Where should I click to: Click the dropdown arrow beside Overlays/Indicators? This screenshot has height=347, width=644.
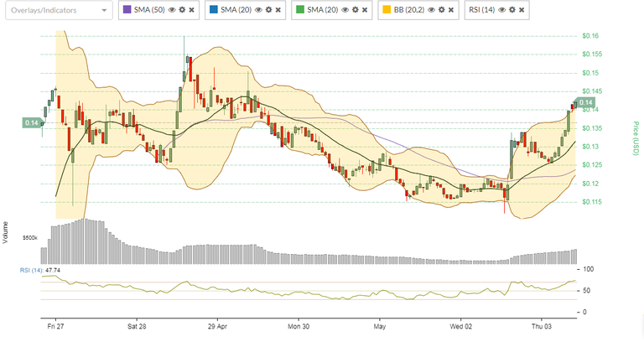[104, 11]
